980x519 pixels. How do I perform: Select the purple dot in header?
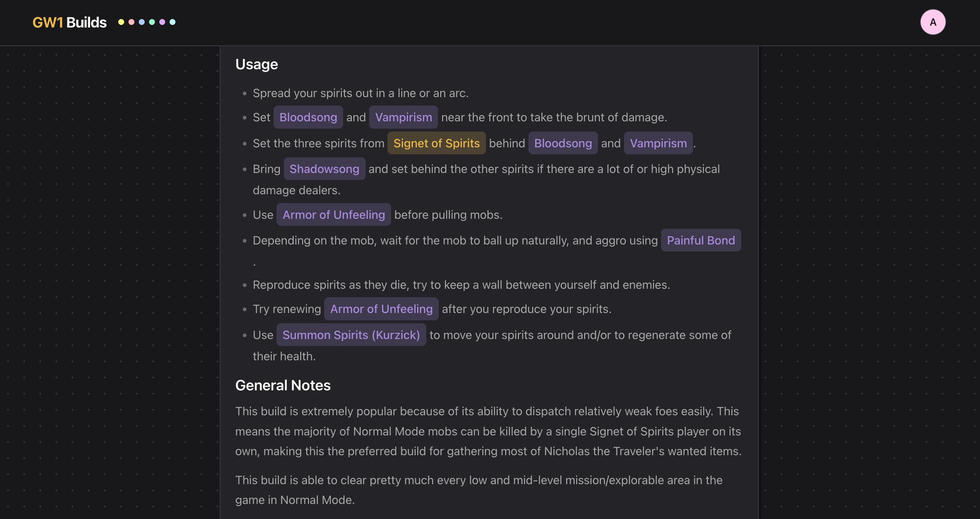[x=162, y=22]
